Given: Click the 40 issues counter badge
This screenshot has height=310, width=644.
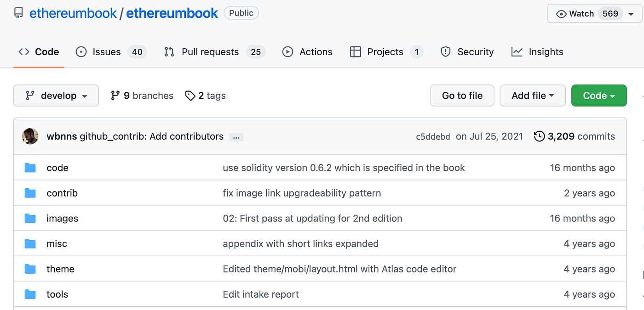Looking at the screenshot, I should (137, 52).
